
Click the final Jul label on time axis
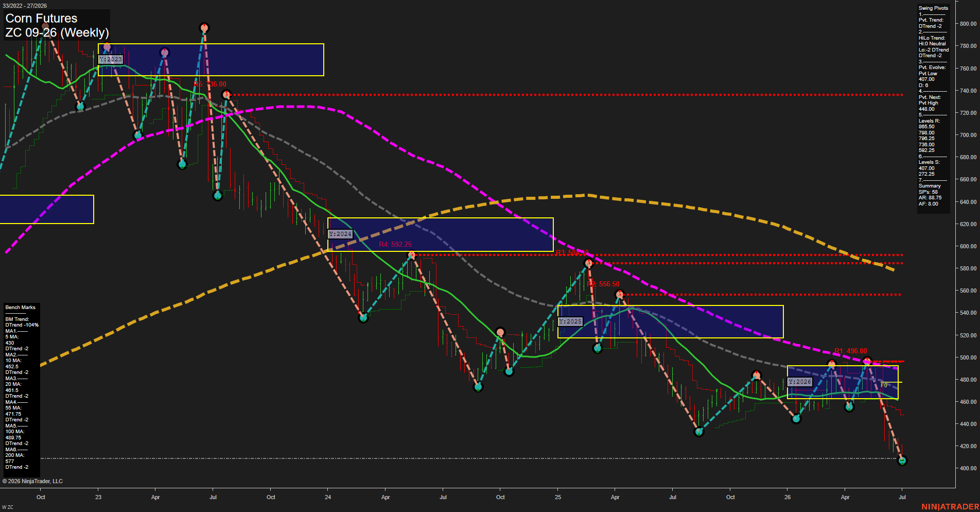[902, 497]
